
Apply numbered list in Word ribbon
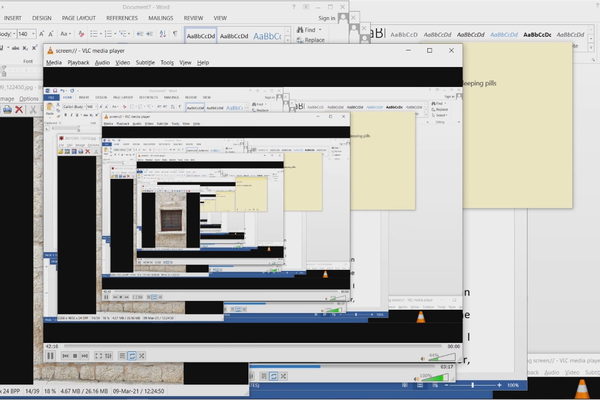click(108, 34)
